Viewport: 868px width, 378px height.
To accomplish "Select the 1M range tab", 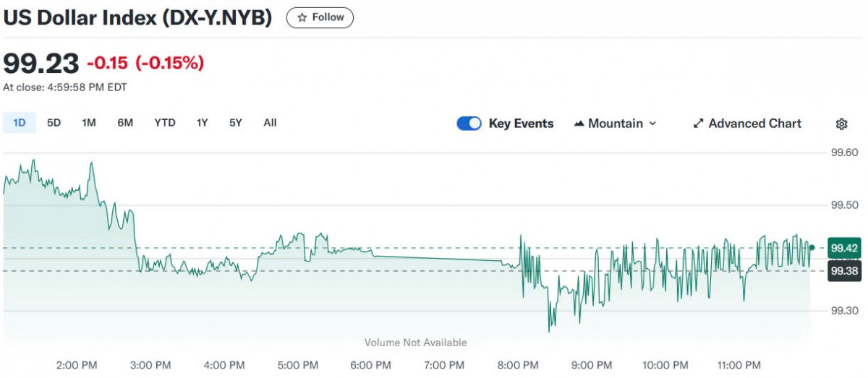I will pos(89,123).
